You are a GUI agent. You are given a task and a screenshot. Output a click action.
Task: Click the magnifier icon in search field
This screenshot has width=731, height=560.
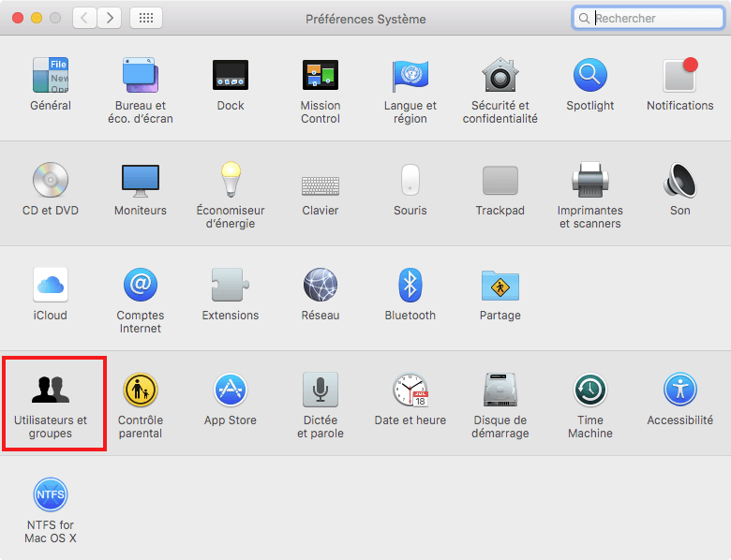(x=584, y=18)
